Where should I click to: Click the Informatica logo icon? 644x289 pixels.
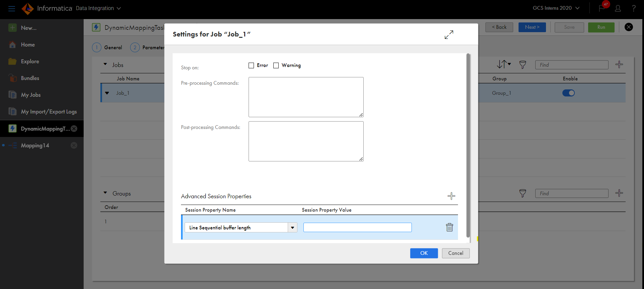coord(27,8)
